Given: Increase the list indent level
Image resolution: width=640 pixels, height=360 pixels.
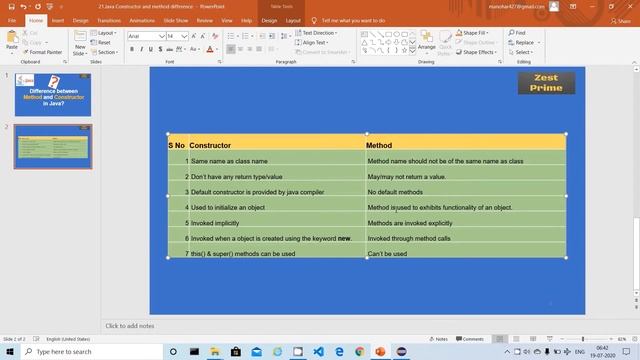Looking at the screenshot, I should (272, 36).
